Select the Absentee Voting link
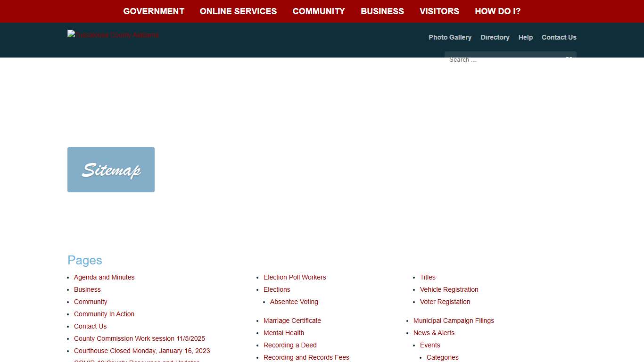This screenshot has width=644, height=362. coord(294,302)
